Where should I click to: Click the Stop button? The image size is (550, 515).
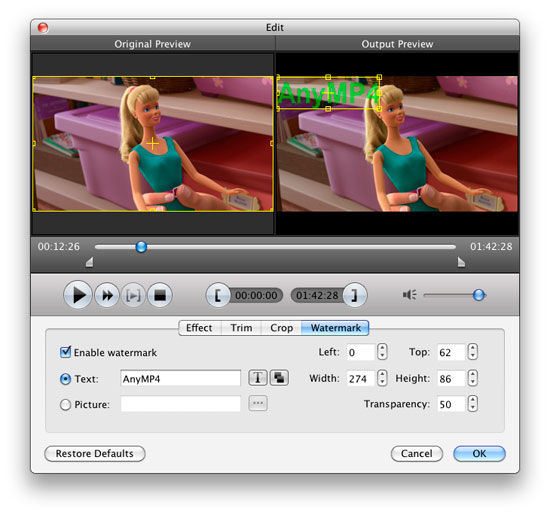coord(160,295)
